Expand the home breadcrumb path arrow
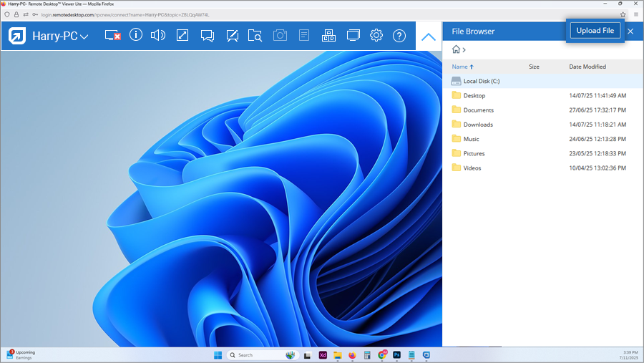The width and height of the screenshot is (644, 363). point(464,50)
